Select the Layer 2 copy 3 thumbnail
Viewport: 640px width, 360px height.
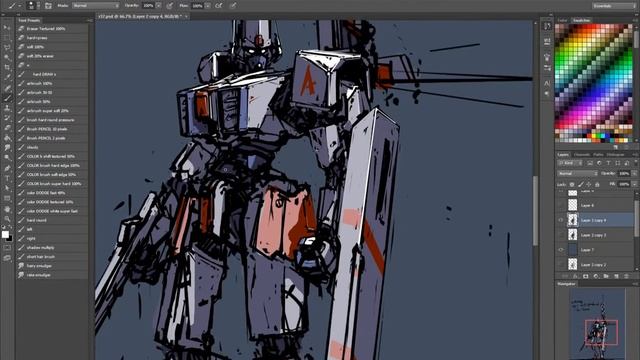[x=573, y=235]
